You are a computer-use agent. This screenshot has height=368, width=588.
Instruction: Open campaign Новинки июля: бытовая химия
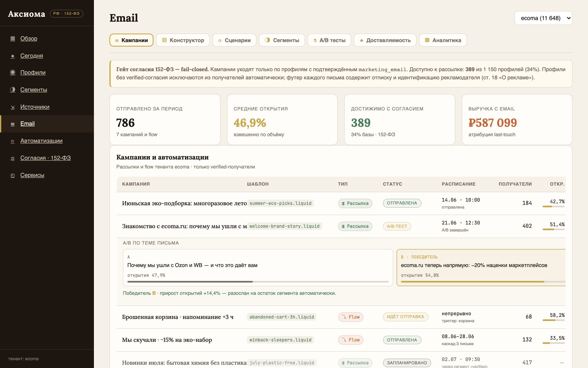pyautogui.click(x=184, y=363)
